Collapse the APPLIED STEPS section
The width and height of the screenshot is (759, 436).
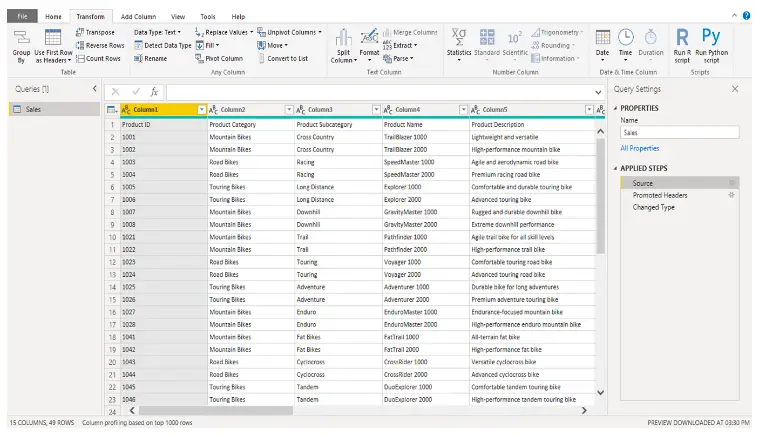pos(614,167)
